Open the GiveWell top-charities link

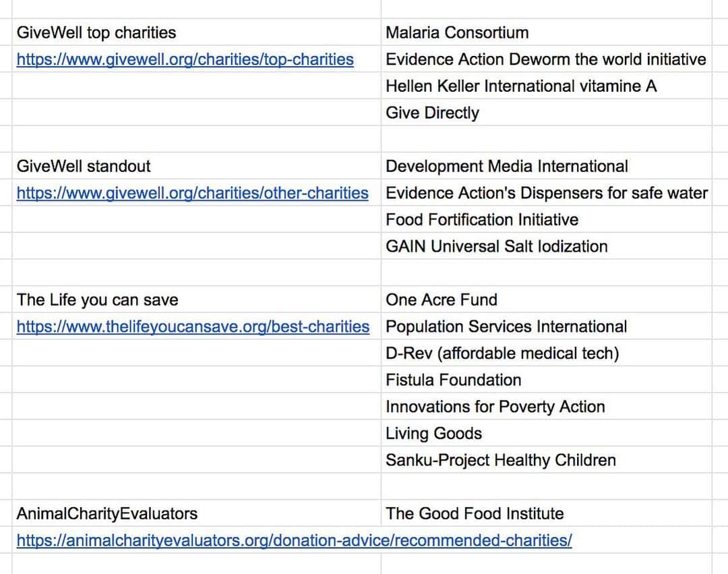[185, 59]
